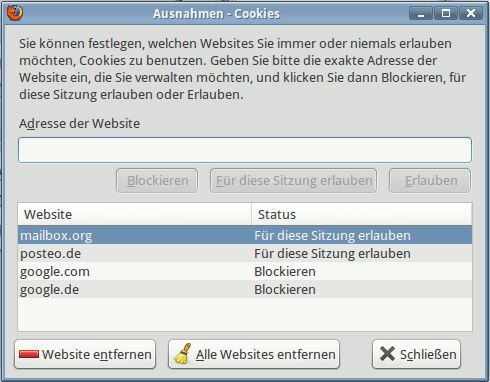Click the Erlauben button
490x382 pixels.
[x=430, y=181]
